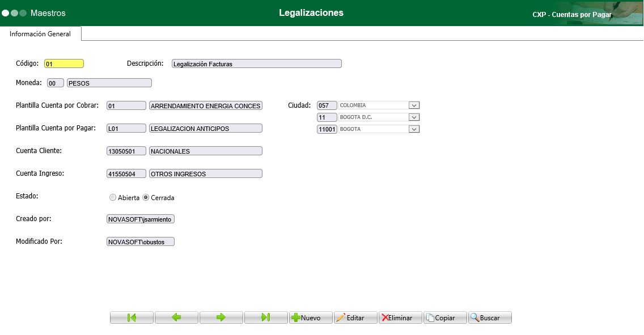
Task: Click the Código field with 01
Action: [64, 63]
